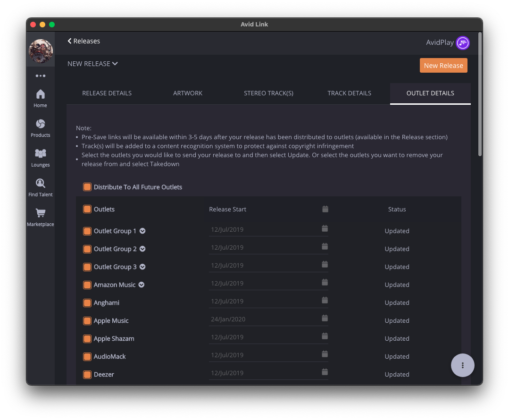Click the New Release button
Screen dimensions: 509x420
pos(443,65)
